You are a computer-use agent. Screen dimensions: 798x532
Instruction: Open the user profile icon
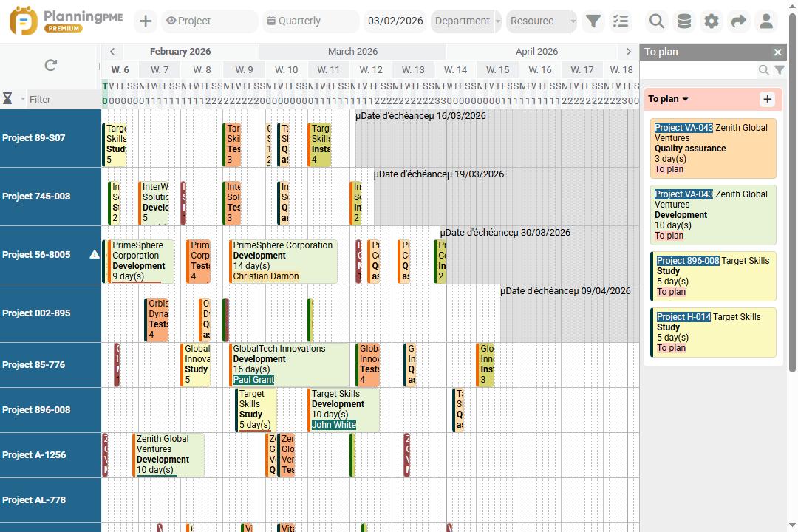(766, 21)
